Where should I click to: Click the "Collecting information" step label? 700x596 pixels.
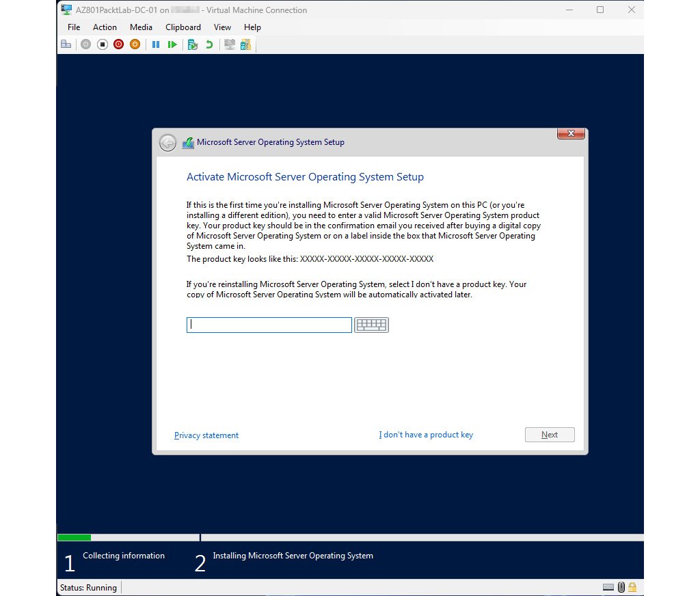coord(124,556)
